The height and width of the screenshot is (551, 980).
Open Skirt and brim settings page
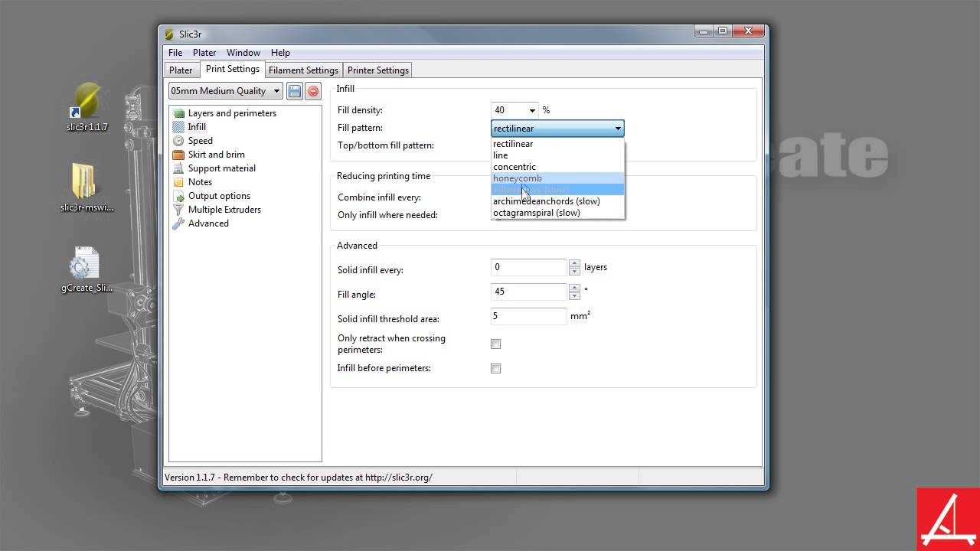pos(217,155)
